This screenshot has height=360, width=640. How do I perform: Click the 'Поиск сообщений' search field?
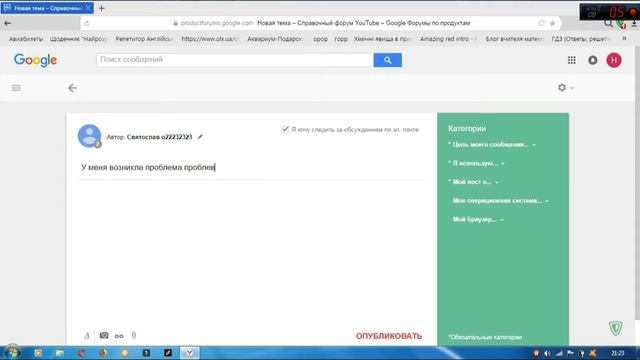[x=235, y=60]
